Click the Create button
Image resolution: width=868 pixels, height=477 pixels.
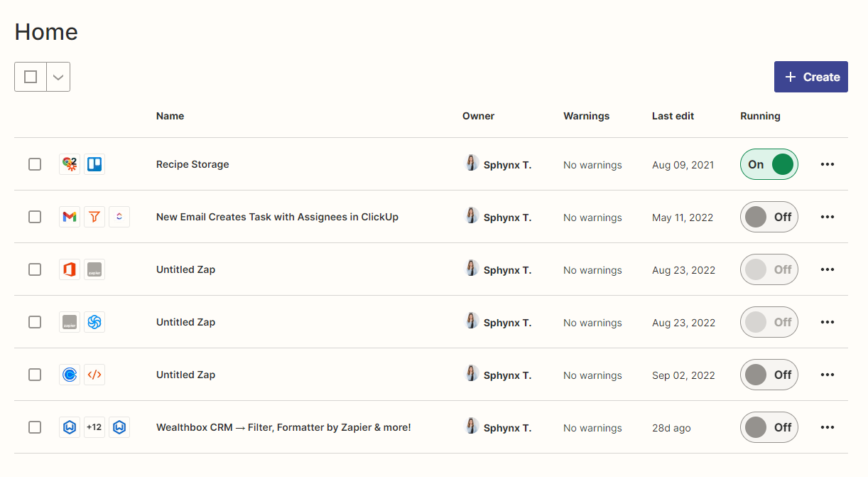(x=810, y=77)
